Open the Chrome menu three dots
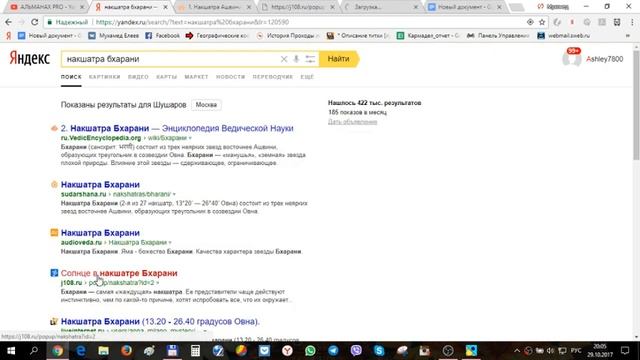The width and height of the screenshot is (640, 360). click(632, 22)
